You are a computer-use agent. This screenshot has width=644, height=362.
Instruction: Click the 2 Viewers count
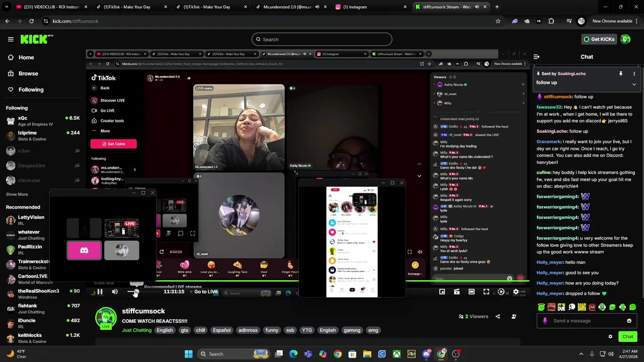click(x=473, y=316)
